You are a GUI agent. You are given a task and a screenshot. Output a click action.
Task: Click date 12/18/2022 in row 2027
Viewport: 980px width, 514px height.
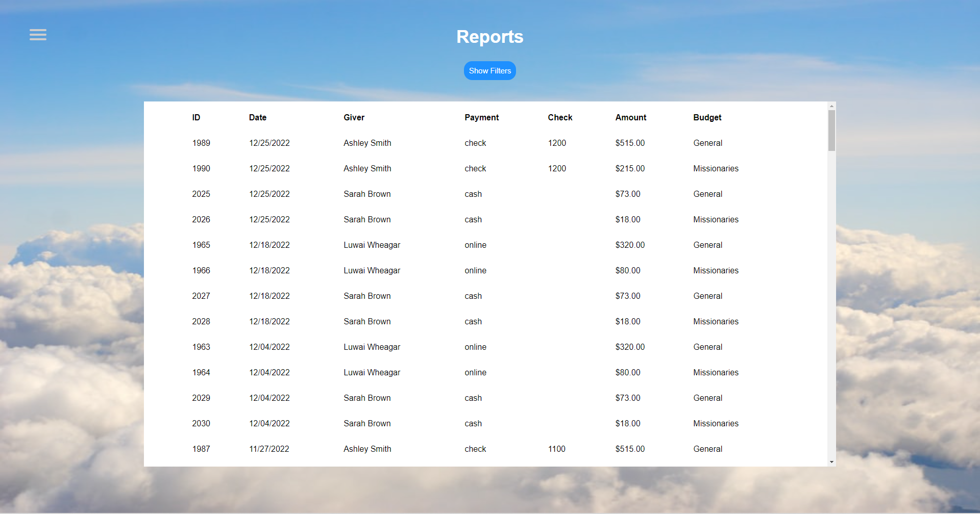pos(269,296)
